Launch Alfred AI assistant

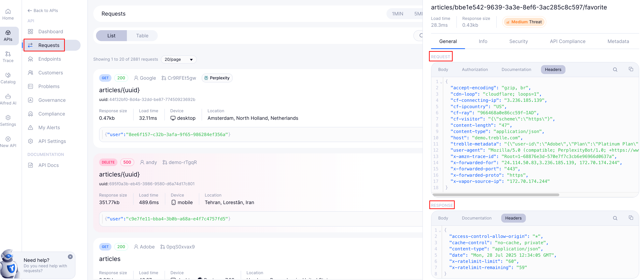pos(8,99)
